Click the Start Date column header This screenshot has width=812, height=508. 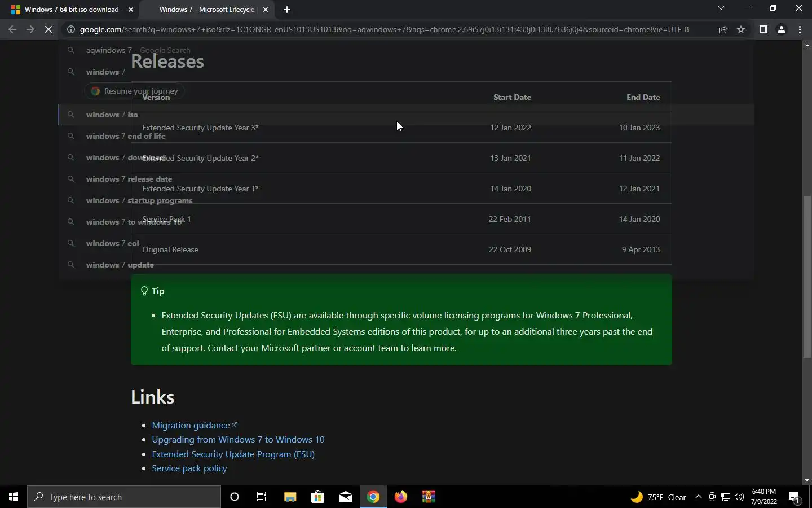pos(512,97)
